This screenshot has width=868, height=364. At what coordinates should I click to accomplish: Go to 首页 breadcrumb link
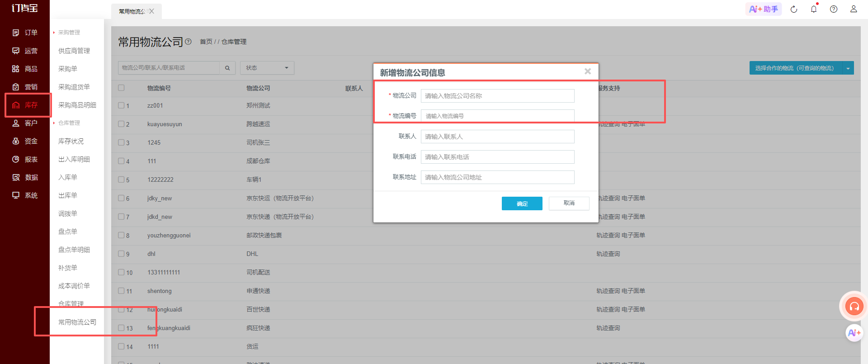click(x=206, y=42)
